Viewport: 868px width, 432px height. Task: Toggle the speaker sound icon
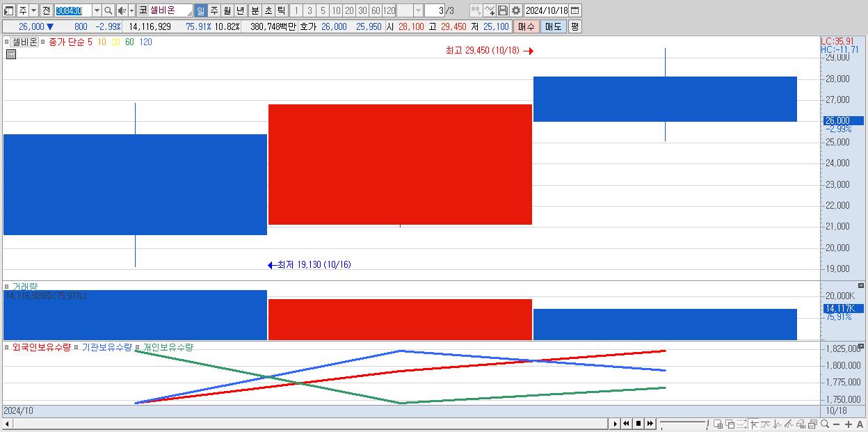click(122, 10)
